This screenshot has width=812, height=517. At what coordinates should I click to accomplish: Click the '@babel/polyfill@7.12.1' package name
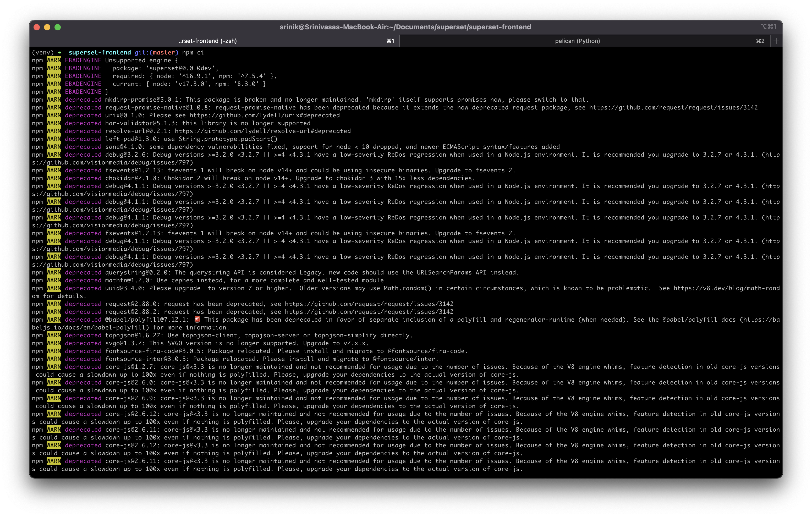point(147,319)
